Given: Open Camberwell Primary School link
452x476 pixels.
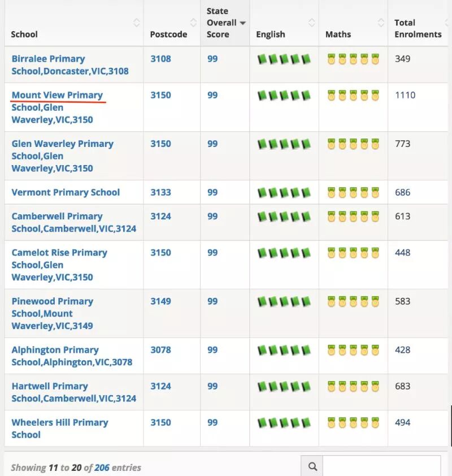Looking at the screenshot, I should pos(73,222).
